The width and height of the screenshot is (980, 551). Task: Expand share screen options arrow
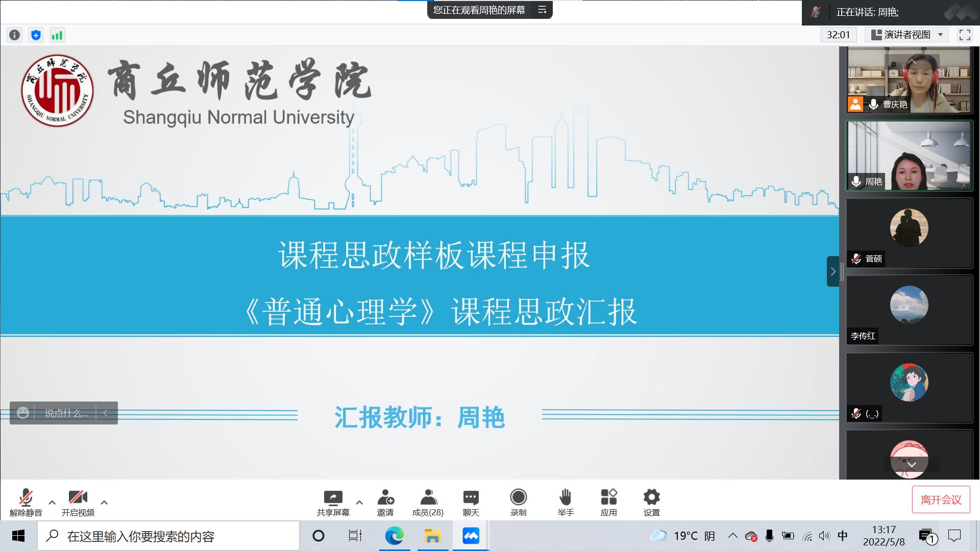pyautogui.click(x=359, y=503)
